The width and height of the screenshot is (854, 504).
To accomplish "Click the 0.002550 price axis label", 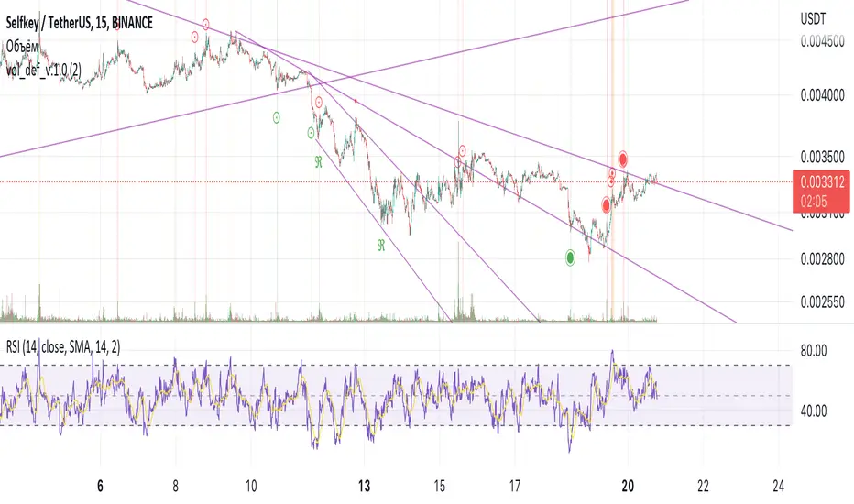I will click(823, 301).
